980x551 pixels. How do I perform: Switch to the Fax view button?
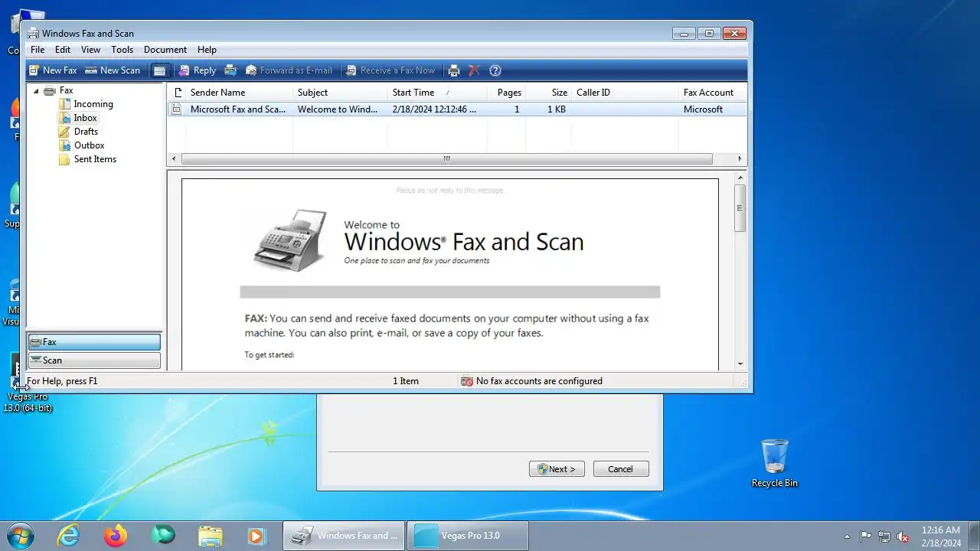click(94, 342)
